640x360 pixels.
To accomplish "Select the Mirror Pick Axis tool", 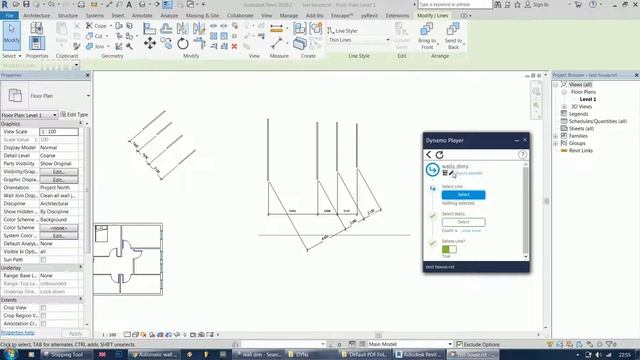I will [182, 29].
